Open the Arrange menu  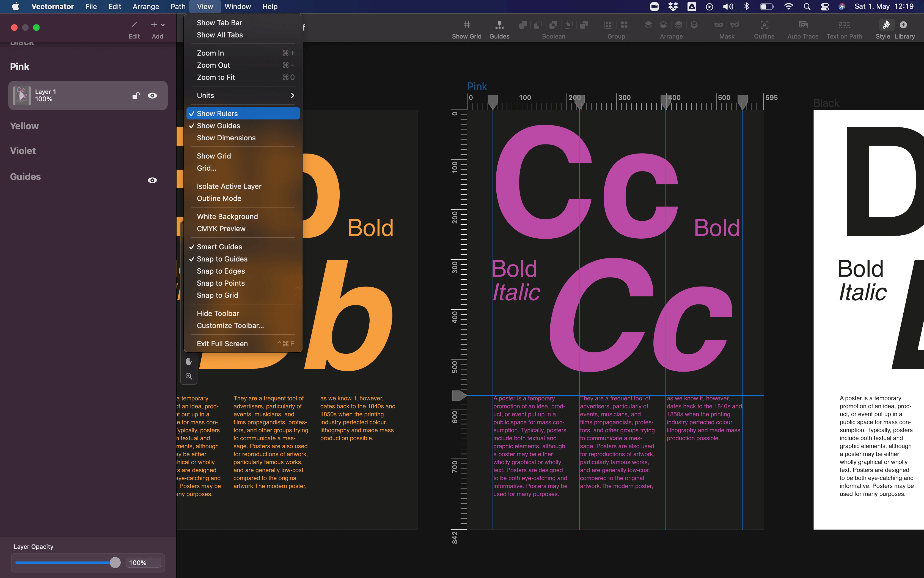click(146, 7)
